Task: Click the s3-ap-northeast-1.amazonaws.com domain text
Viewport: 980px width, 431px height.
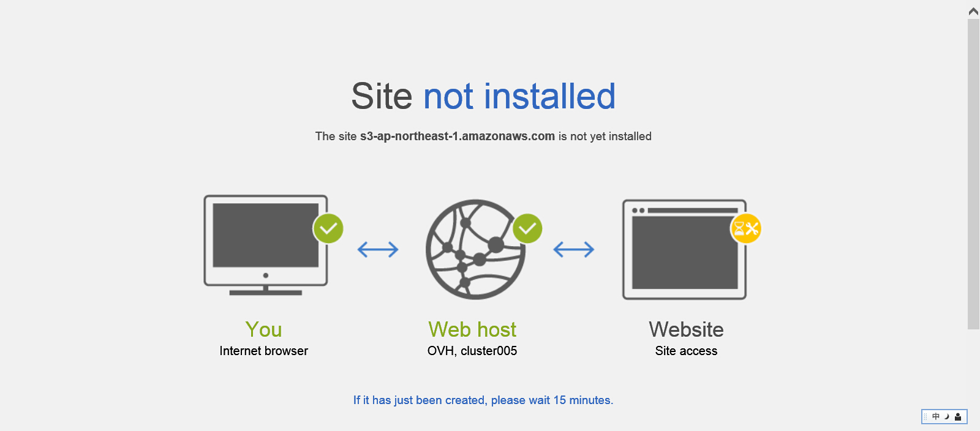Action: 457,136
